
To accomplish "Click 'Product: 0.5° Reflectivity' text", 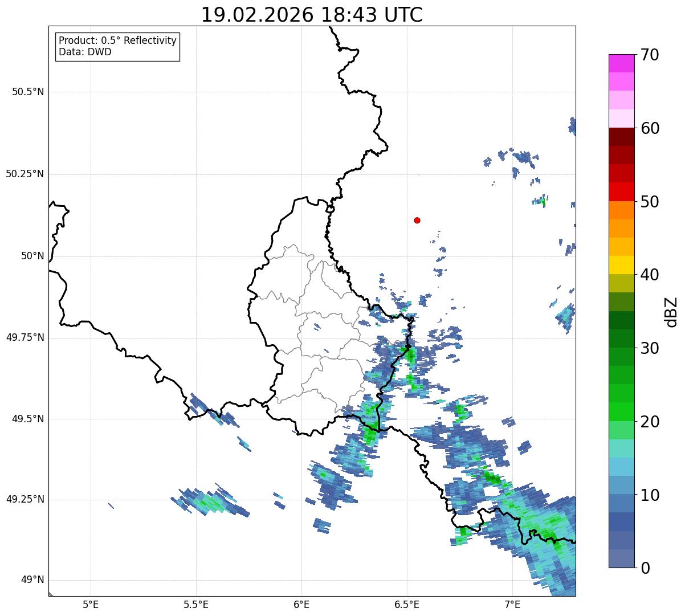I will pyautogui.click(x=117, y=40).
